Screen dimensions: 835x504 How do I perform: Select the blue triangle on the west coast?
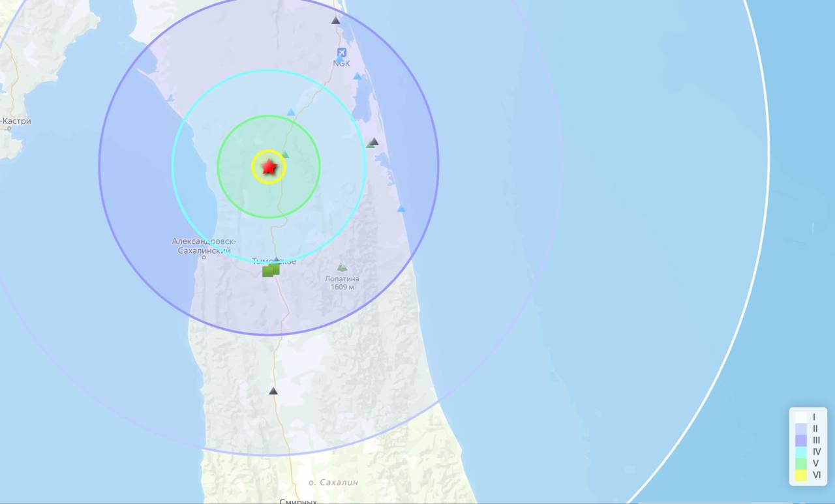170,98
